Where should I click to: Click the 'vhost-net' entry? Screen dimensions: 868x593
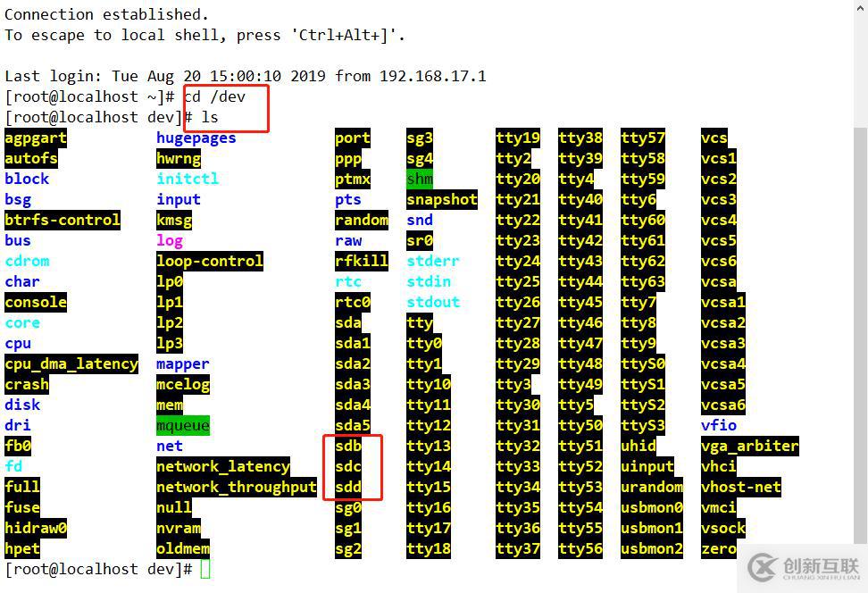(x=740, y=488)
